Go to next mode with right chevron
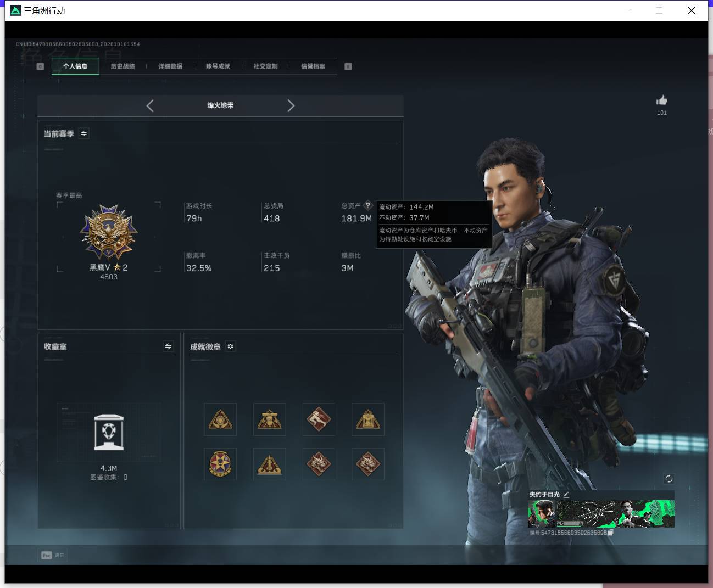The height and width of the screenshot is (588, 713). pyautogui.click(x=291, y=105)
